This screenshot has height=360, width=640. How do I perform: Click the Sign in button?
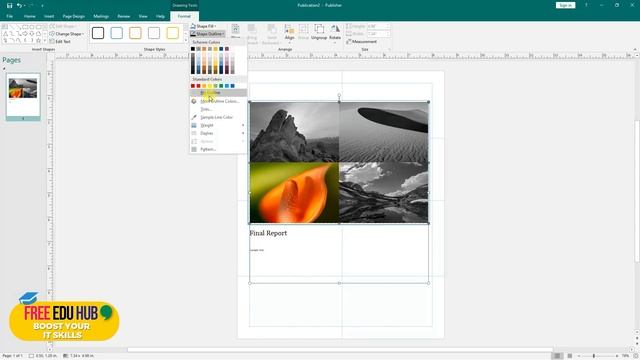coord(565,5)
